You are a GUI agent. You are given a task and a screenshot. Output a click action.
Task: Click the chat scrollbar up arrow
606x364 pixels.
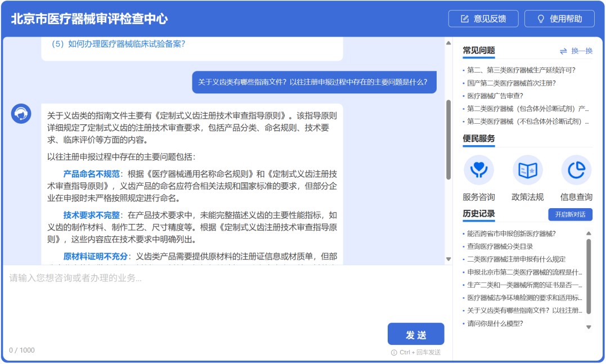[448, 43]
